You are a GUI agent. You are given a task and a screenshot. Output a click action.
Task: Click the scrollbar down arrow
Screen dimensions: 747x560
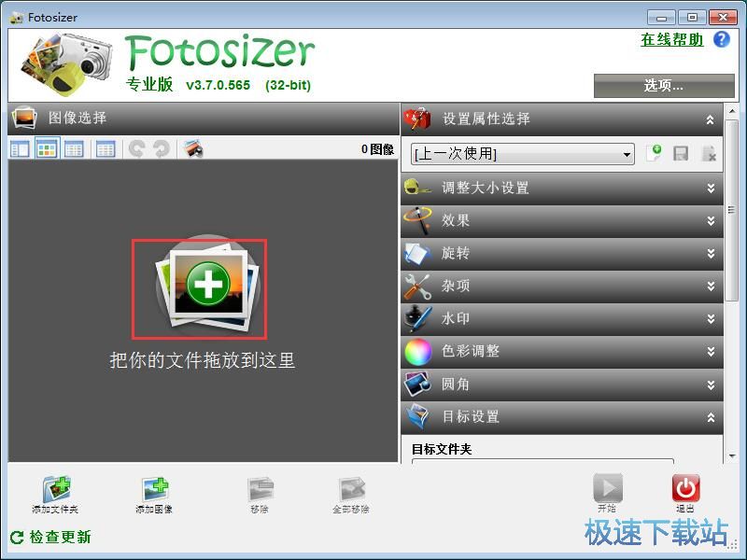click(732, 456)
